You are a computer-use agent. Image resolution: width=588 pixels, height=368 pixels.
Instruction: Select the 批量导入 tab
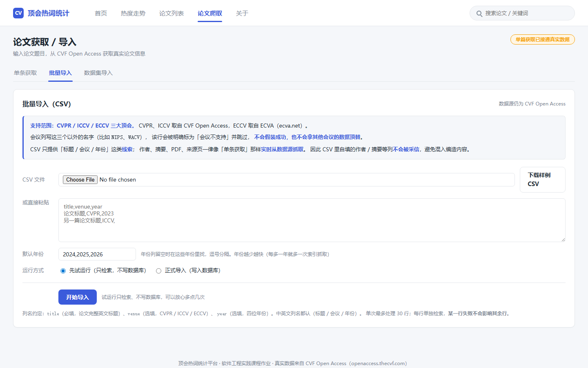[60, 73]
